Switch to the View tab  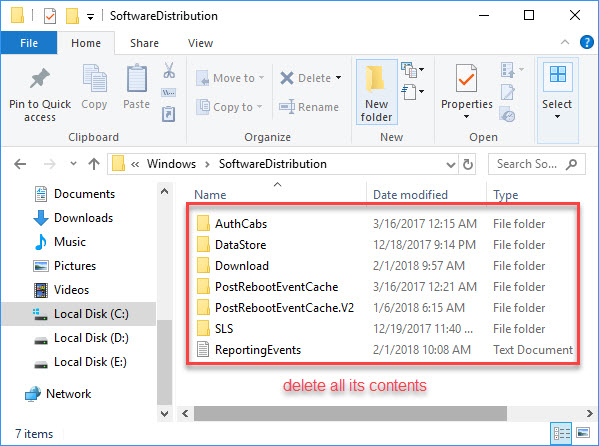pos(200,43)
